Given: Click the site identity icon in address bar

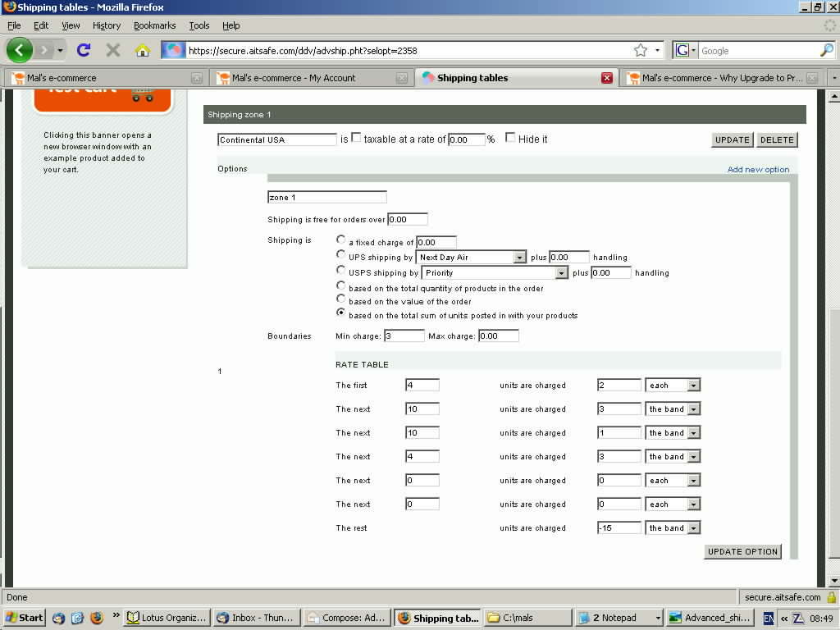Looking at the screenshot, I should click(x=173, y=50).
